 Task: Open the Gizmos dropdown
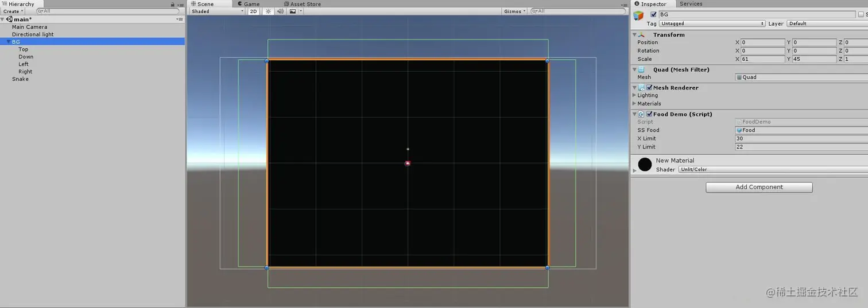click(x=514, y=11)
